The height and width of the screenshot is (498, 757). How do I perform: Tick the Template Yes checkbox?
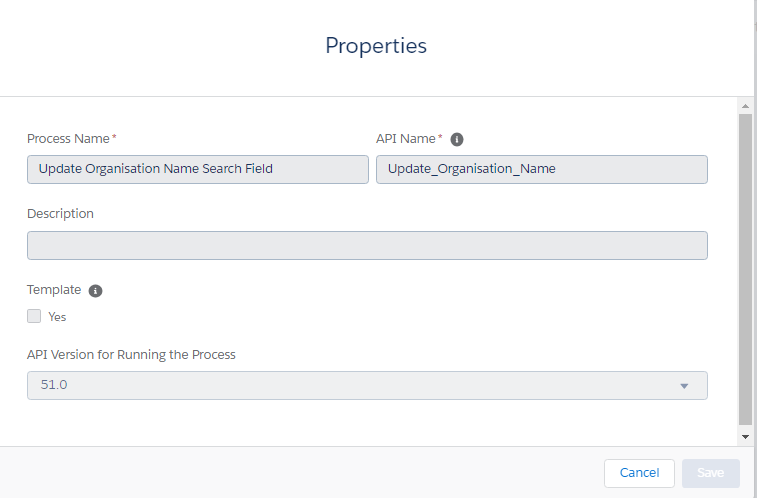click(x=34, y=316)
